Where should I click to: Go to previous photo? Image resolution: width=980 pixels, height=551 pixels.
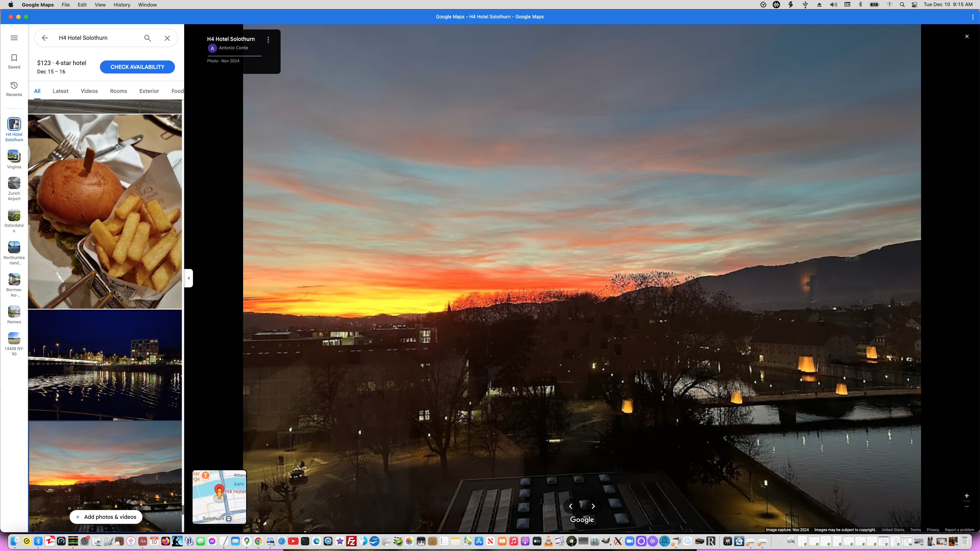[x=570, y=506]
